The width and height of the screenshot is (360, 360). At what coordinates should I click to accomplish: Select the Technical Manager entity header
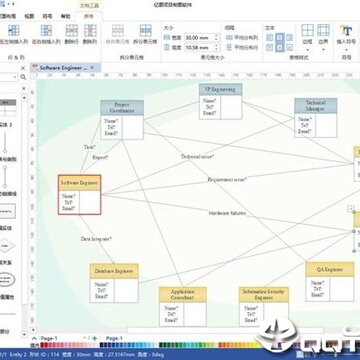coord(315,106)
